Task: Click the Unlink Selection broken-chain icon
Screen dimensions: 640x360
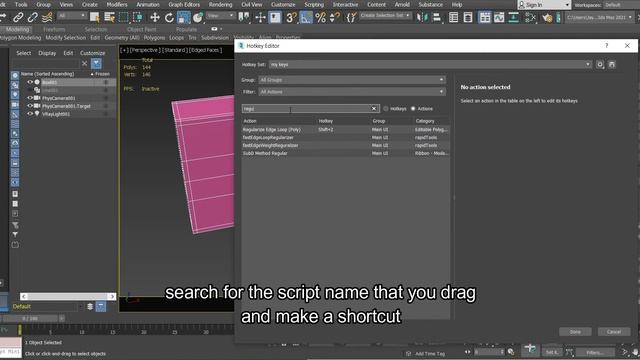Action: point(33,17)
